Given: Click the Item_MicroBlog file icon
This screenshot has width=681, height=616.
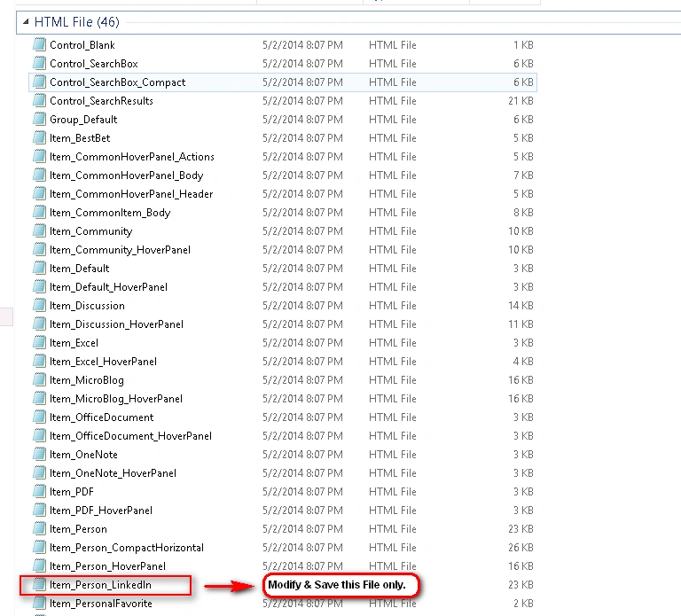Looking at the screenshot, I should (x=39, y=380).
